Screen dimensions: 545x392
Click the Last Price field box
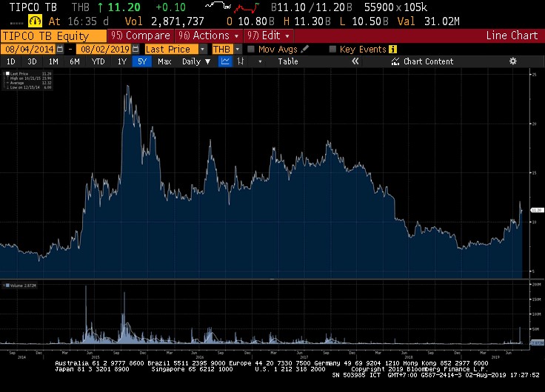(171, 49)
